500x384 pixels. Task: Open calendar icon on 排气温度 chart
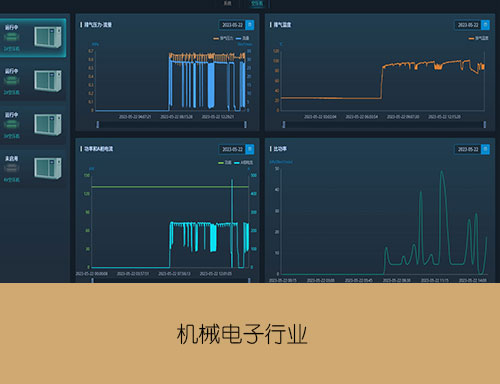(485, 25)
